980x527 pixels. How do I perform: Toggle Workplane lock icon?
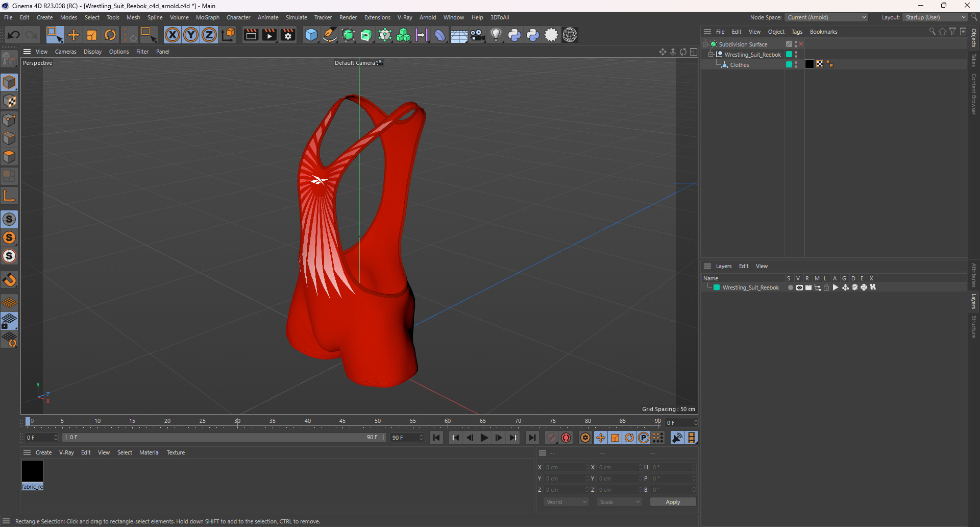[x=9, y=321]
